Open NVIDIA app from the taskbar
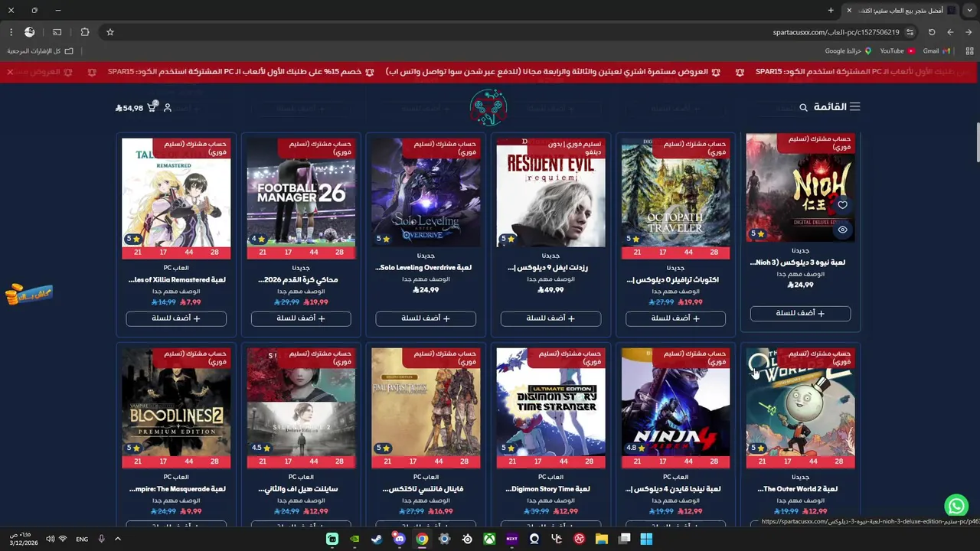980x551 pixels. coord(354,539)
